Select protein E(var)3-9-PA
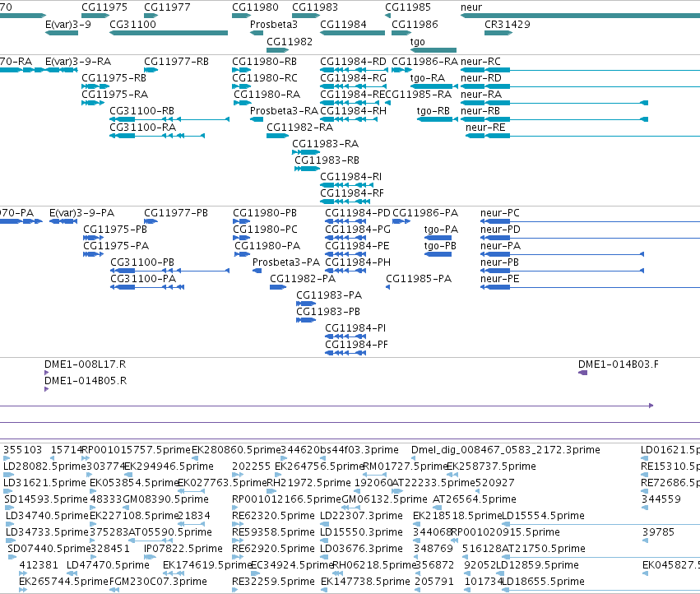 pyautogui.click(x=81, y=213)
